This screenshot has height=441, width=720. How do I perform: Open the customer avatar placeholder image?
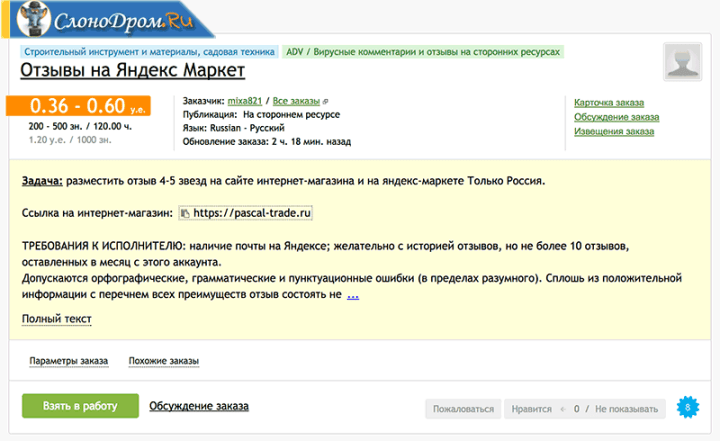(682, 62)
